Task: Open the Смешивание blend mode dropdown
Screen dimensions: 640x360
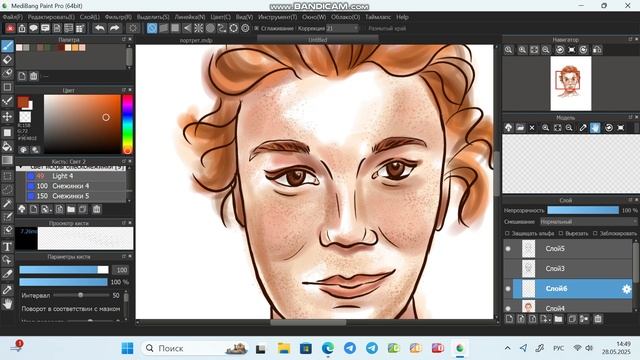Action: [x=588, y=222]
